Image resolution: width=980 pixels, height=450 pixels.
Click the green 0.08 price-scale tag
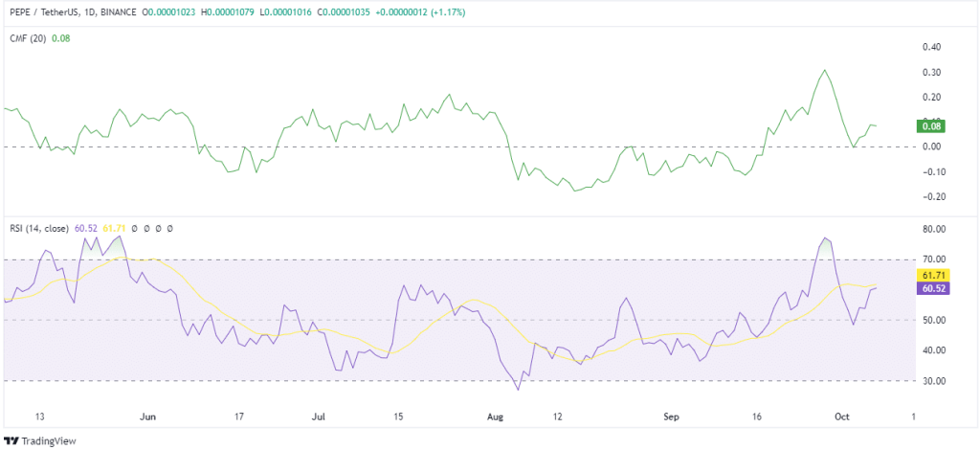click(x=930, y=126)
